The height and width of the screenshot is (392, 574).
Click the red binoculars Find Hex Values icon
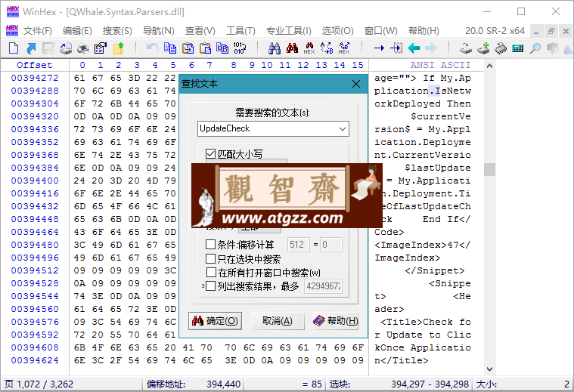point(292,48)
